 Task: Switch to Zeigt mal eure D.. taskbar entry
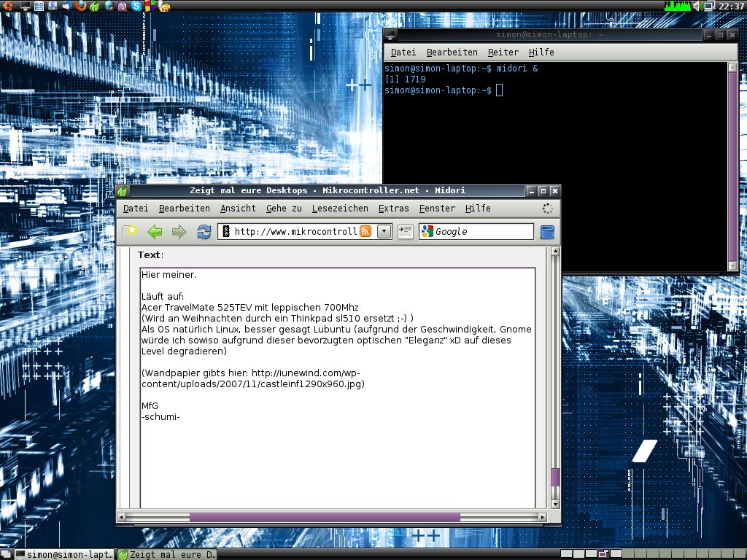(167, 554)
